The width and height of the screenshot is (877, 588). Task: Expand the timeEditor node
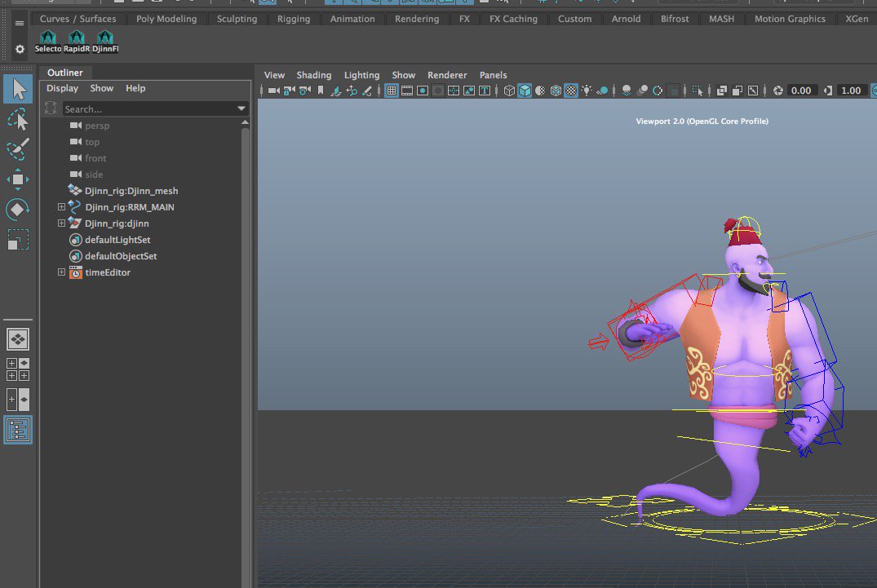point(61,272)
